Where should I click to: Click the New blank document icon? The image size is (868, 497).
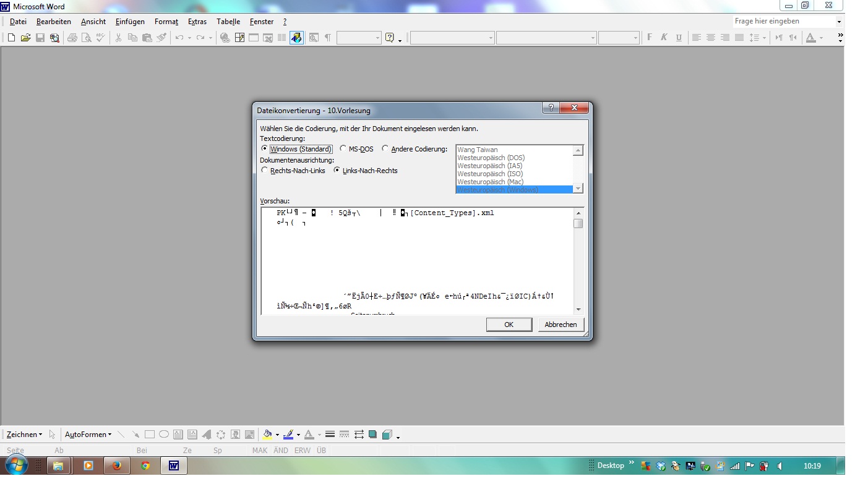coord(11,38)
